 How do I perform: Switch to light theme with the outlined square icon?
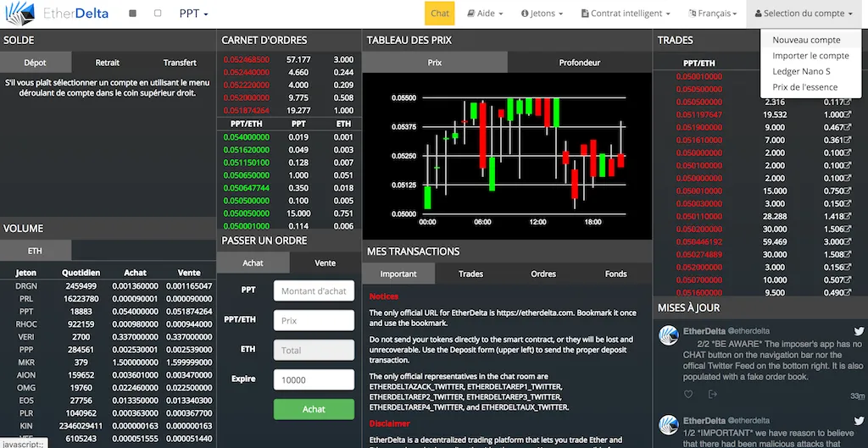pyautogui.click(x=158, y=14)
